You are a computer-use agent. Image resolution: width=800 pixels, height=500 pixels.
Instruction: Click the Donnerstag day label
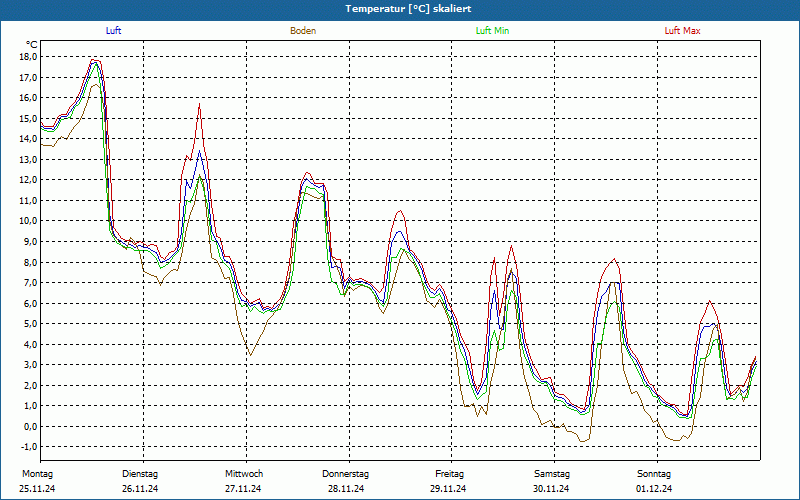[x=345, y=474]
